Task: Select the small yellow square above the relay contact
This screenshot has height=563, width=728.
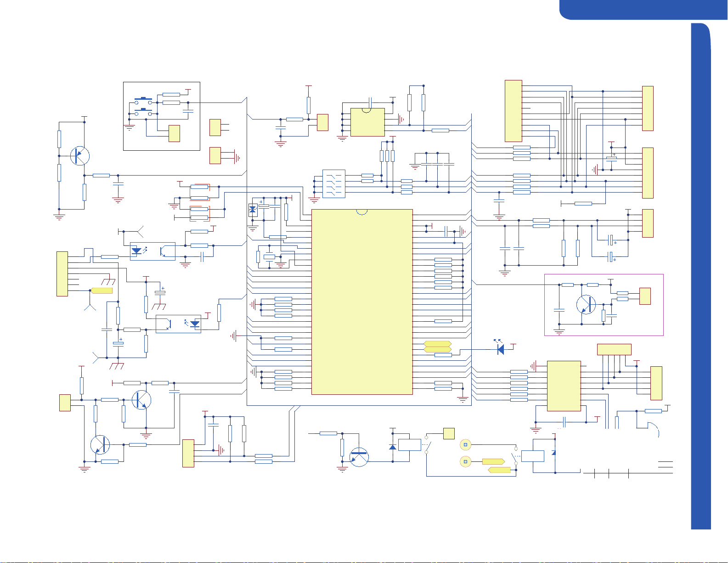Action: tap(449, 433)
